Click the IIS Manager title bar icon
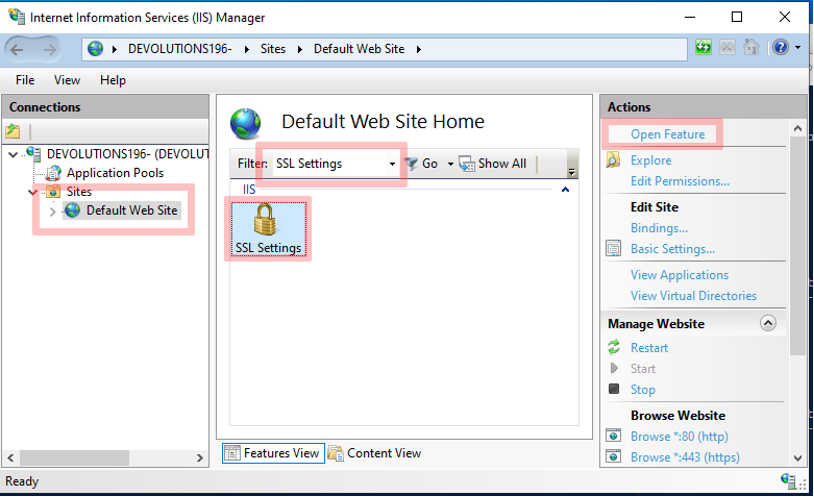 [x=17, y=16]
